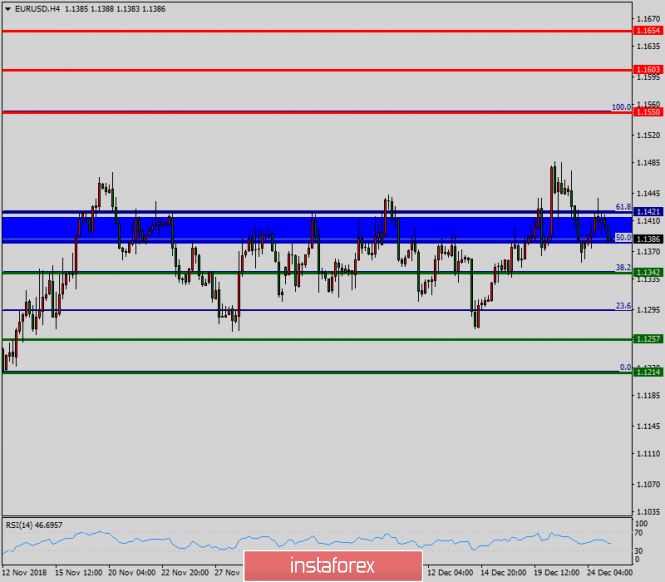Screen dimensions: 665x582
Task: Select the red 1.1654 price tag
Action: pyautogui.click(x=648, y=32)
